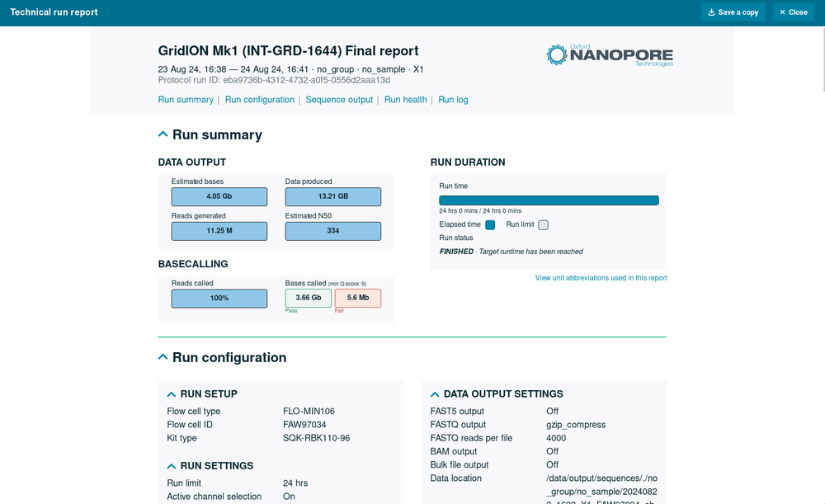Image resolution: width=825 pixels, height=504 pixels.
Task: Click the GridION Mk1 Final report title
Action: [x=288, y=50]
